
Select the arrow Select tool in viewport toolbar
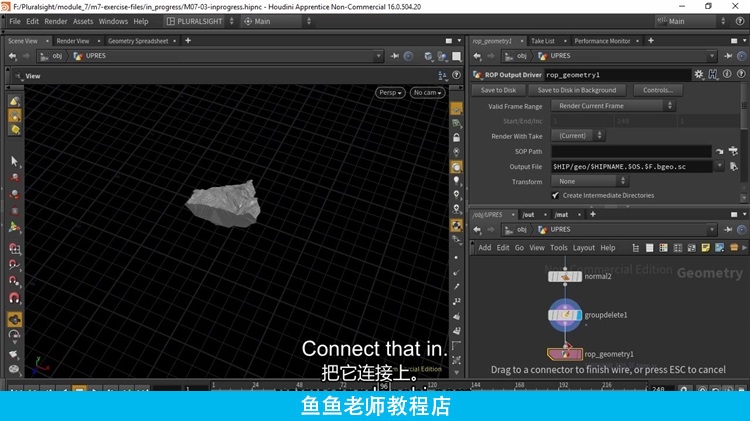[14, 160]
